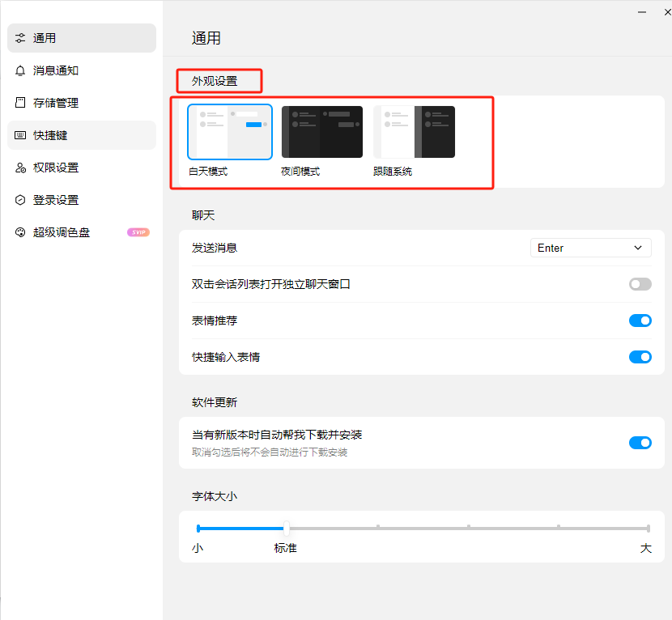Set font size slider to the smallest end
Image resolution: width=672 pixels, height=620 pixels.
pos(198,529)
